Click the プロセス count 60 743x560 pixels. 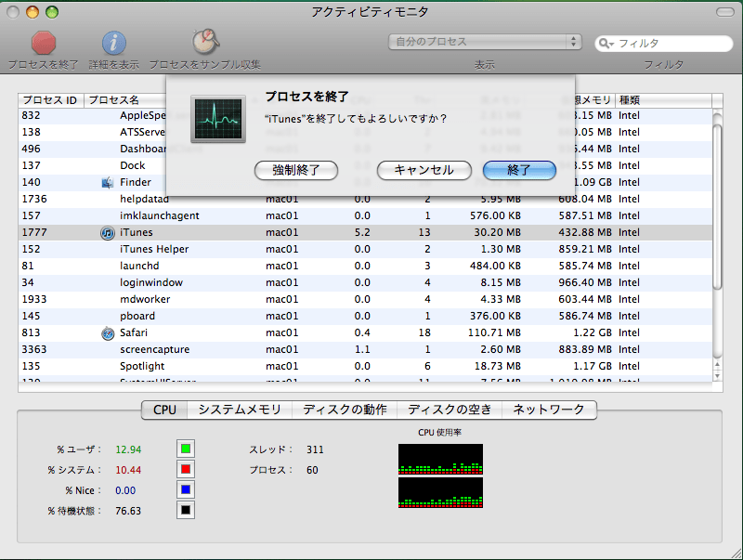tap(312, 470)
